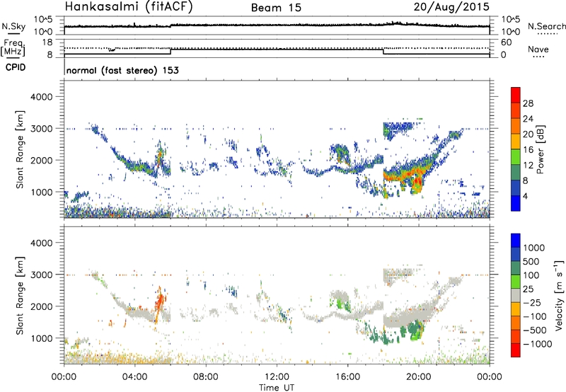
Task: Click the "4" label on Power color bar
Action: (526, 196)
